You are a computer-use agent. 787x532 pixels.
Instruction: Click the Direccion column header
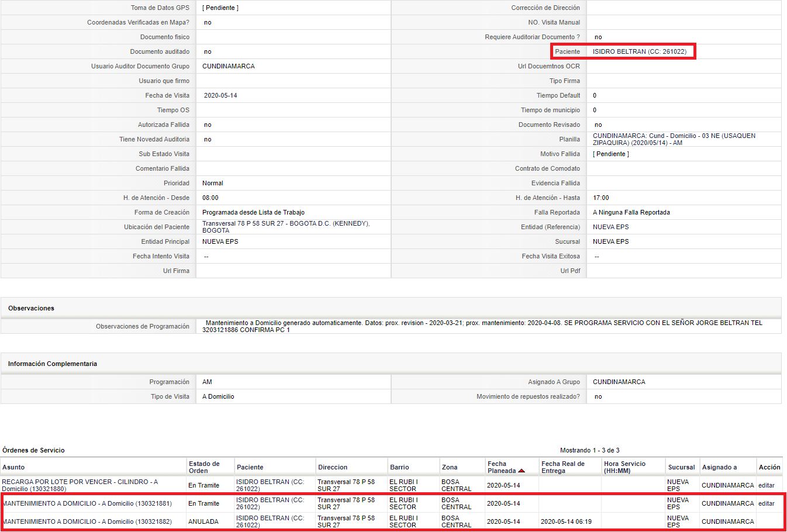pyautogui.click(x=333, y=467)
